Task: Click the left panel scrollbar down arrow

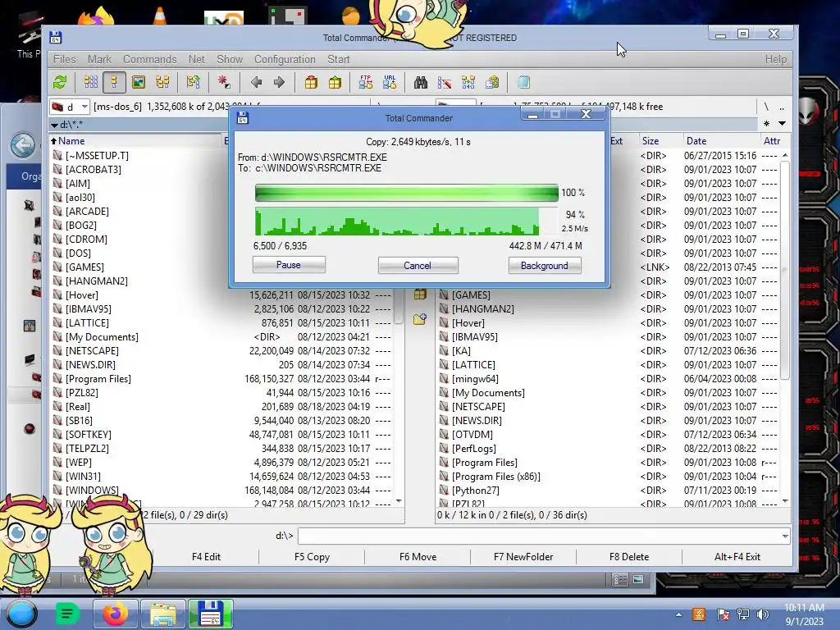Action: pos(399,501)
